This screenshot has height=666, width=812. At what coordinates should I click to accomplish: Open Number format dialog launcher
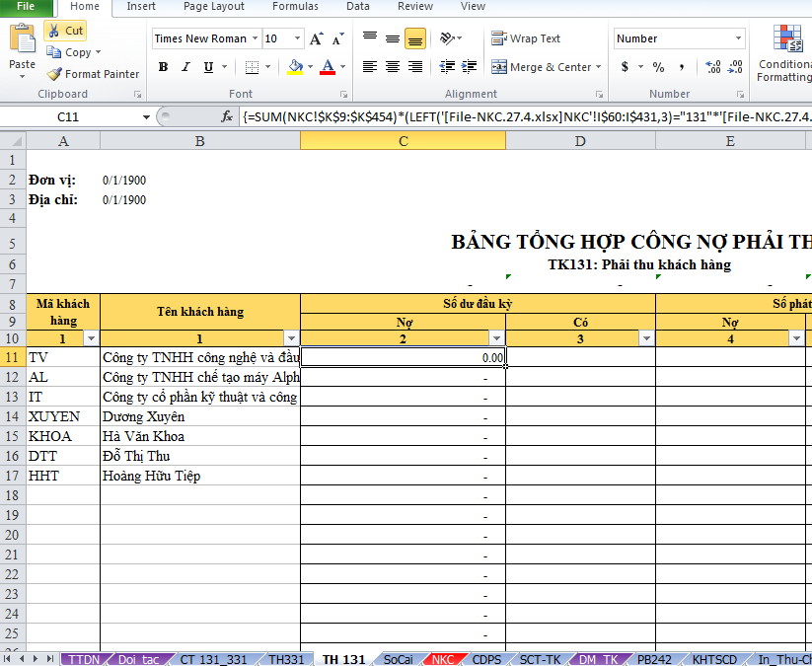click(740, 95)
